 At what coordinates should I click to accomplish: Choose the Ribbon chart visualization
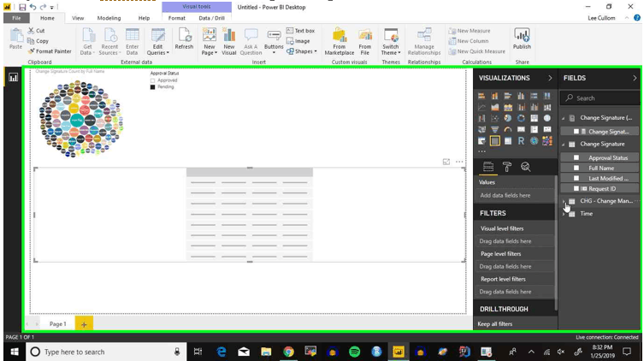547,107
